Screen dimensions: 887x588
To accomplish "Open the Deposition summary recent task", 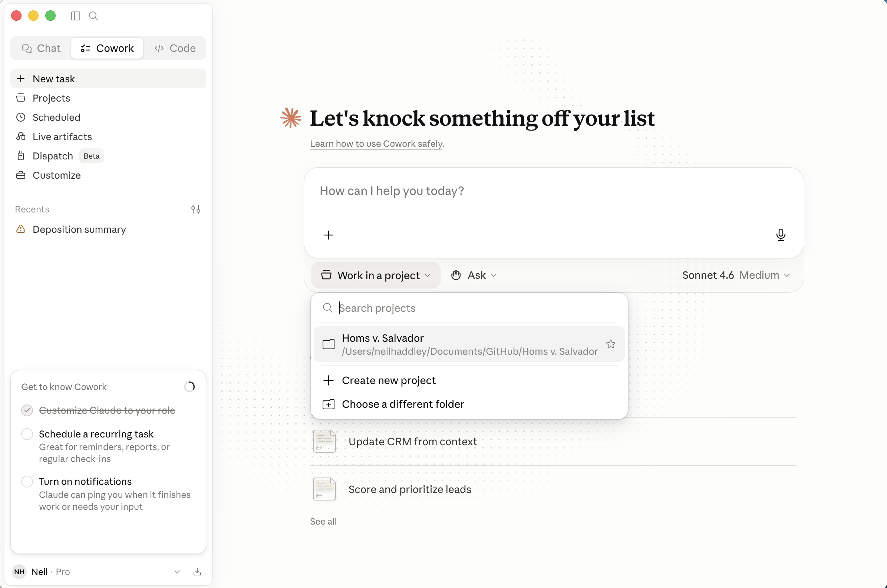I will [108, 229].
